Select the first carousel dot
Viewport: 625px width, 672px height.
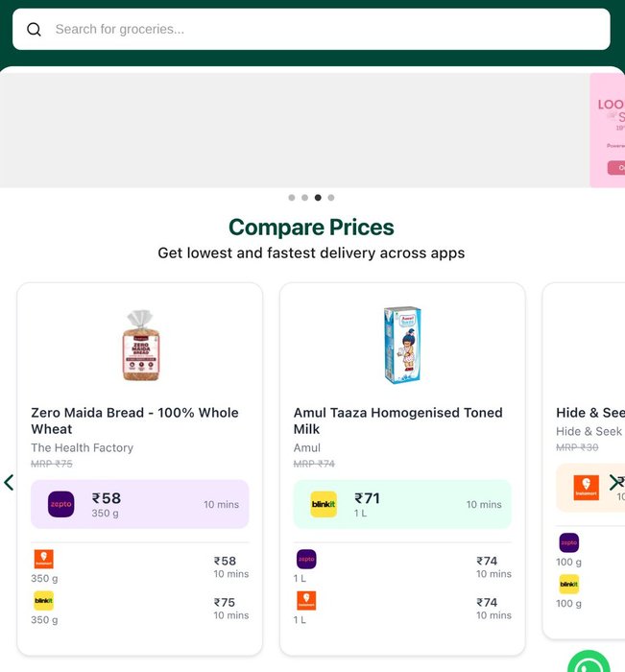(x=292, y=198)
